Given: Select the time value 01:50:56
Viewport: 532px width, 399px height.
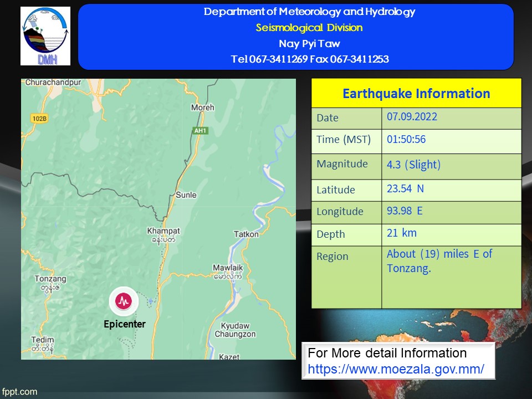Looking at the screenshot, I should pos(406,139).
